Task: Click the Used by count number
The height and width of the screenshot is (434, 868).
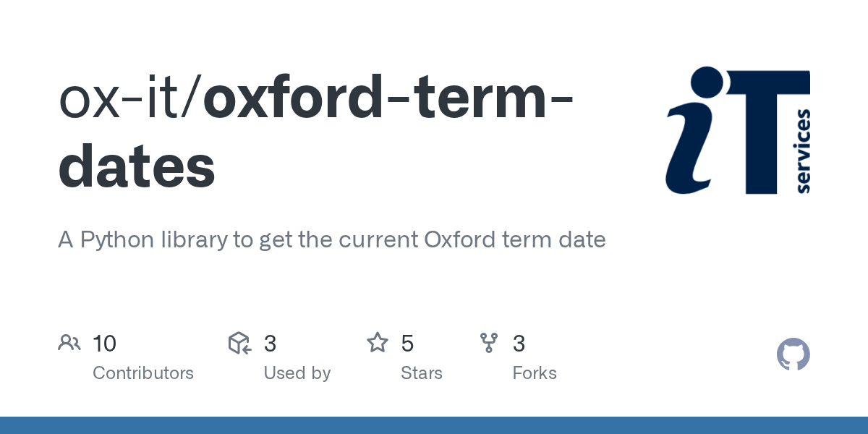Action: click(x=270, y=344)
